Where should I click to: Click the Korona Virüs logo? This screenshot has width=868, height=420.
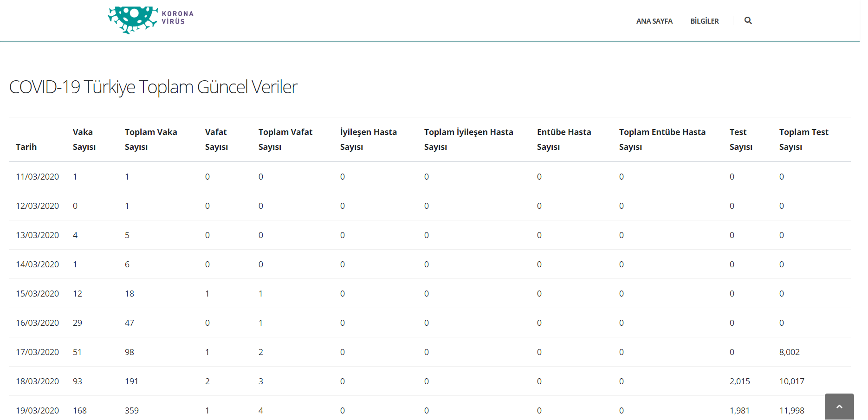tap(150, 19)
